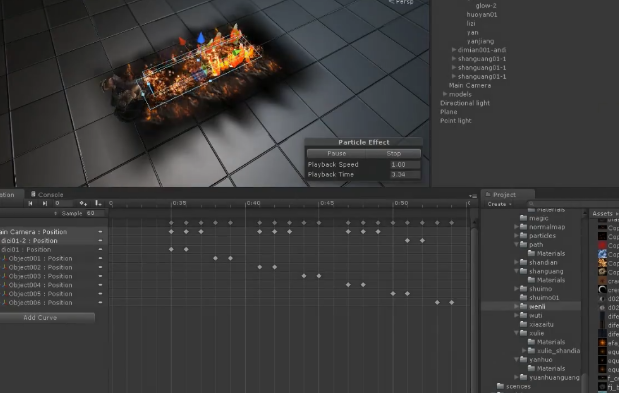The height and width of the screenshot is (393, 619).
Task: Remove the Object004 Position curve
Action: click(x=100, y=285)
